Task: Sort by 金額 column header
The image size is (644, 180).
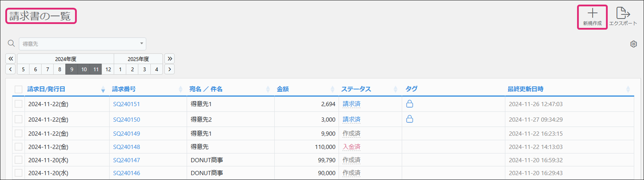Action: click(283, 89)
